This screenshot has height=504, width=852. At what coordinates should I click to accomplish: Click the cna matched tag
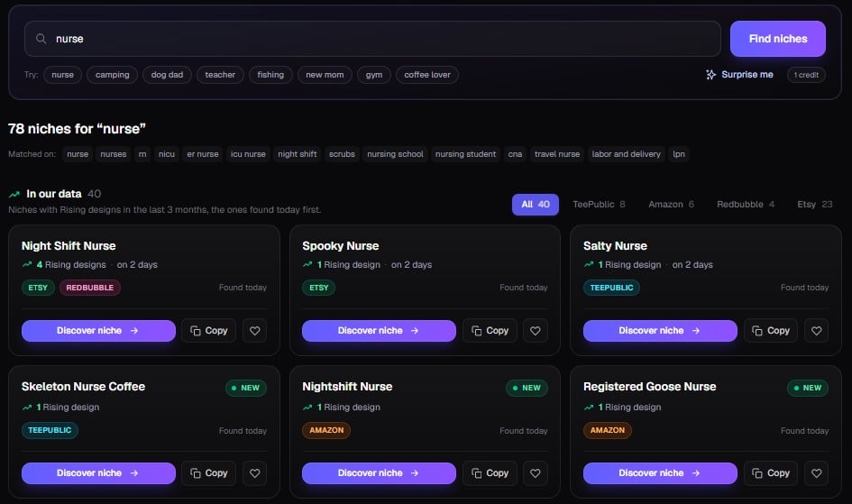[x=515, y=154]
